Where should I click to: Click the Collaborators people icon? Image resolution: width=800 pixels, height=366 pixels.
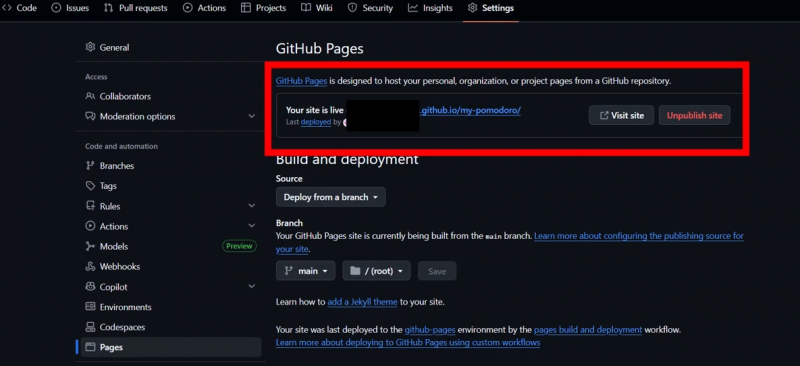pyautogui.click(x=90, y=96)
